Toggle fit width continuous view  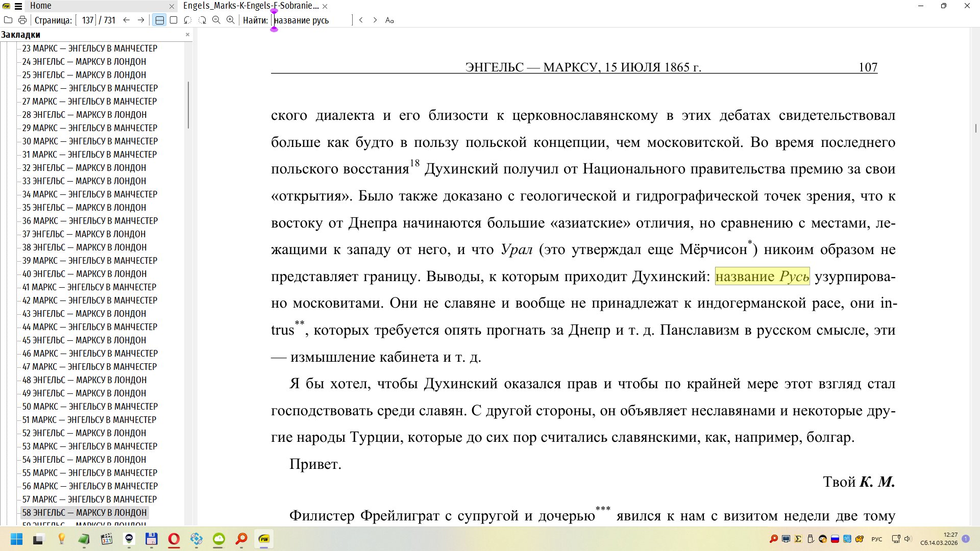tap(160, 20)
